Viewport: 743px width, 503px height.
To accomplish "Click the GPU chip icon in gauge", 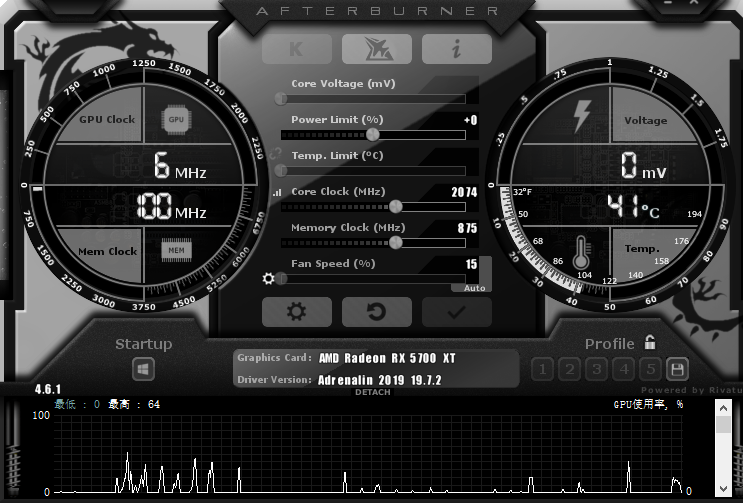I will (176, 119).
